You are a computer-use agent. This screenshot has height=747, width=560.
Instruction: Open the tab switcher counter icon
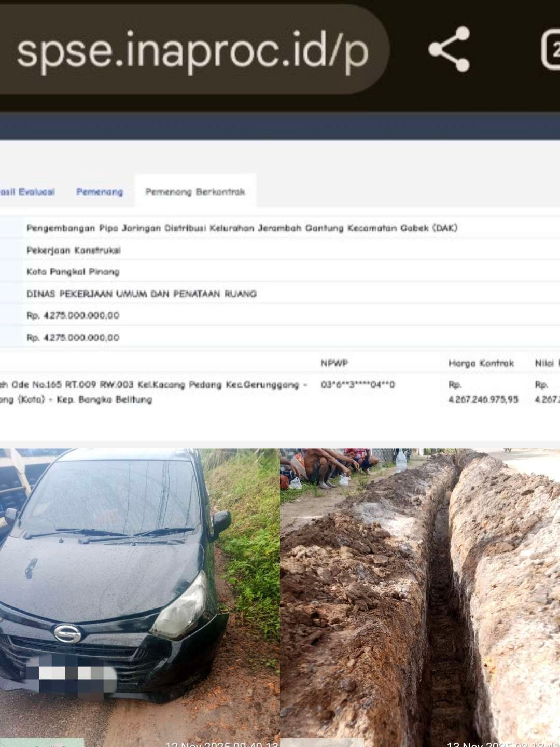[551, 49]
